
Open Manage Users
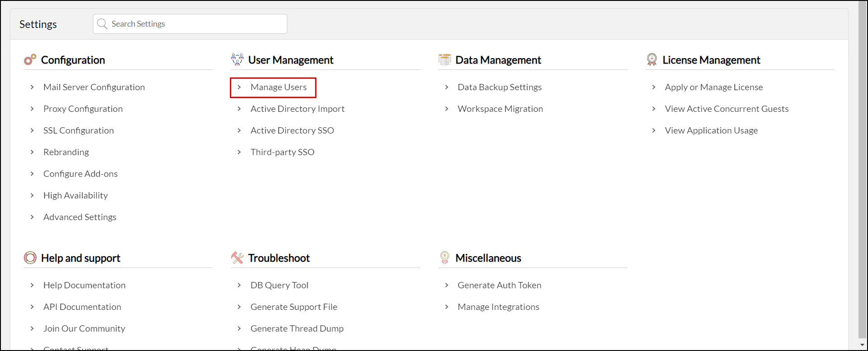pos(278,87)
